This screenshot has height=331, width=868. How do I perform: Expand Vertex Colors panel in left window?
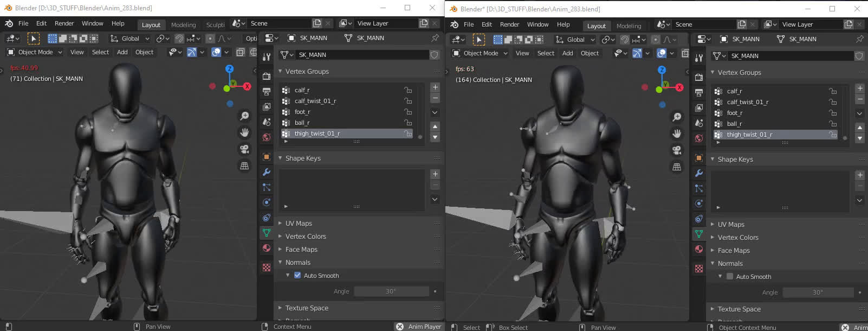[x=306, y=236]
